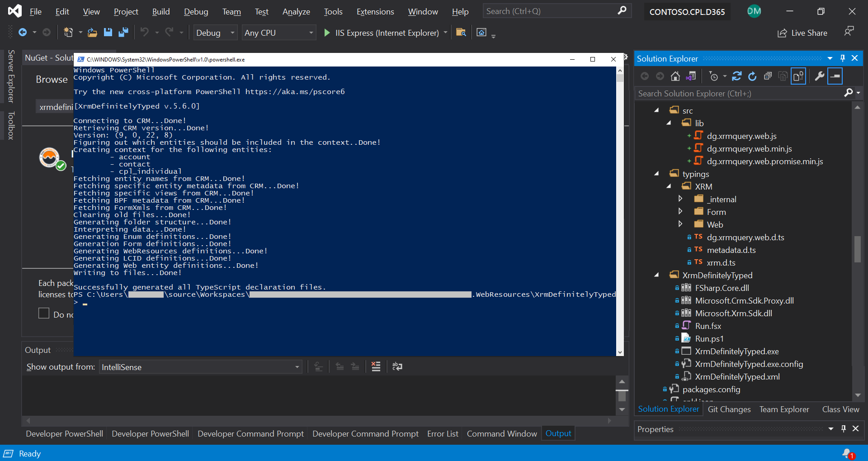Click the Save All toolbar icon
The height and width of the screenshot is (461, 868).
point(123,33)
